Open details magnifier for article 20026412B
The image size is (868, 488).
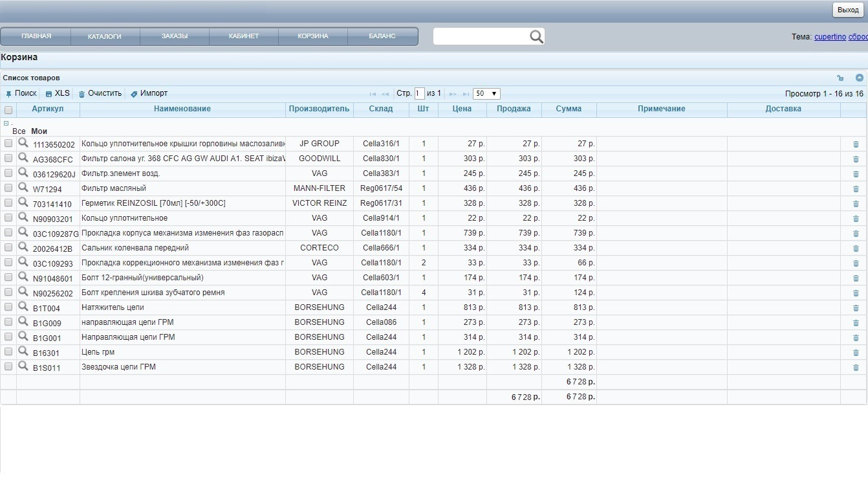(x=23, y=247)
